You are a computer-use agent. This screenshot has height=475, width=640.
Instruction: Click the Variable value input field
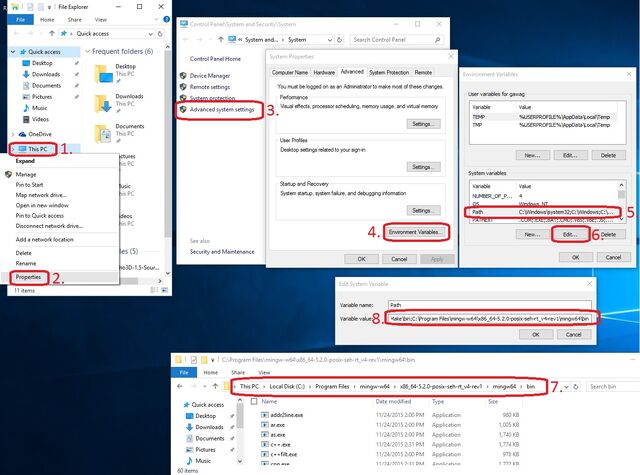click(x=489, y=318)
